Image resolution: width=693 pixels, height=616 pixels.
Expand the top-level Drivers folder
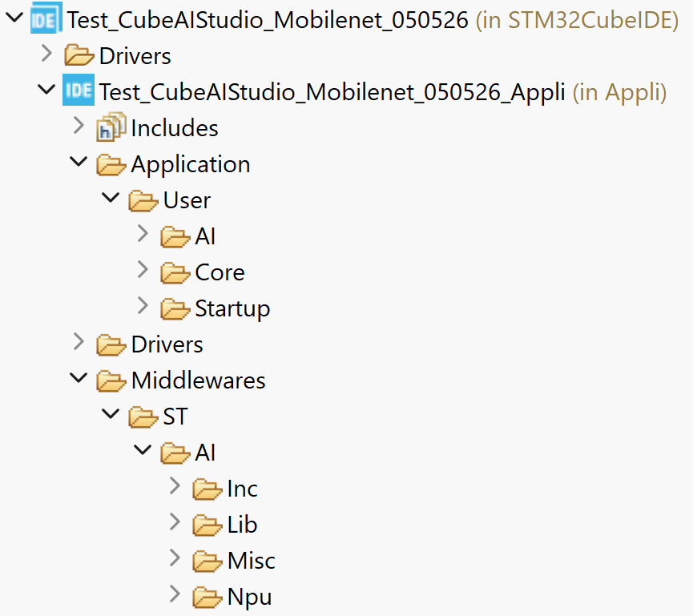click(46, 54)
